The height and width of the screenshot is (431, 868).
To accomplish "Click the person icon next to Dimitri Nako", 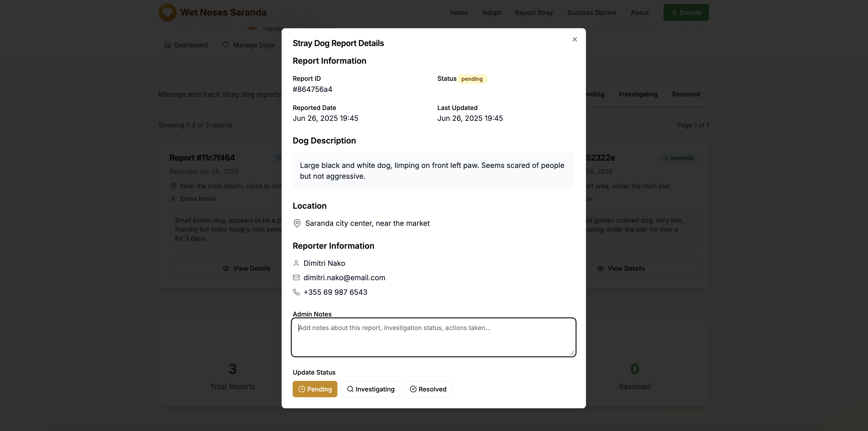I will (x=296, y=263).
